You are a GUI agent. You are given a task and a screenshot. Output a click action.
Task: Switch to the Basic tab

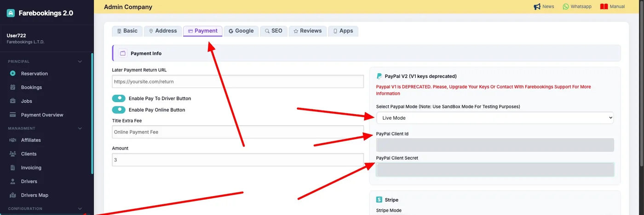[x=127, y=31]
